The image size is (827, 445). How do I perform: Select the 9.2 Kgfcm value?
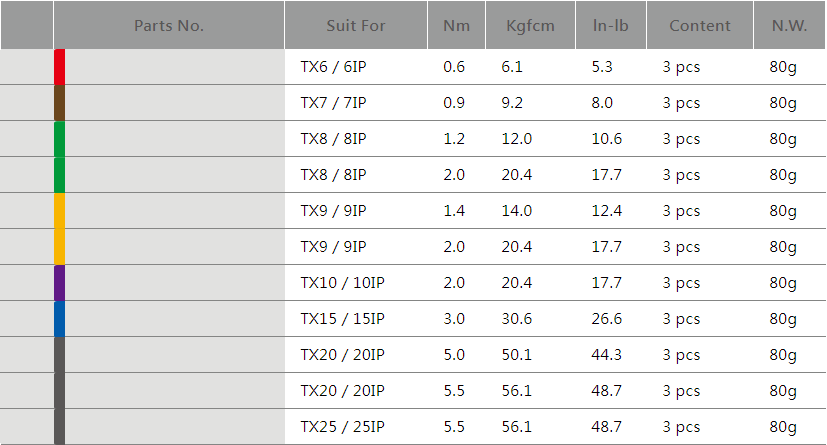[x=512, y=103]
